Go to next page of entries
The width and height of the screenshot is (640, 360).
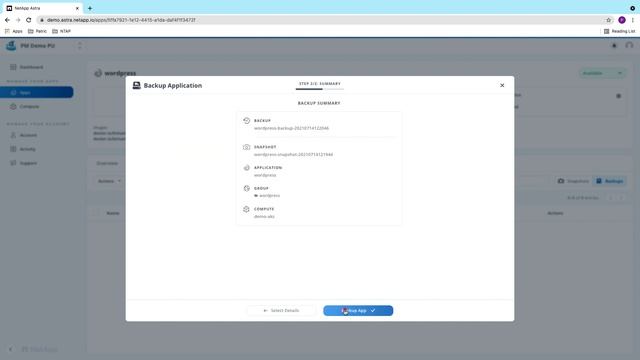[x=621, y=198]
